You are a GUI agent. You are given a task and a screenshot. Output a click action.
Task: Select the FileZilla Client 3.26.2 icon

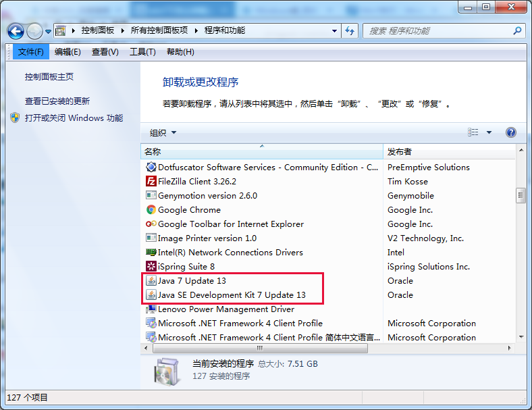click(151, 181)
